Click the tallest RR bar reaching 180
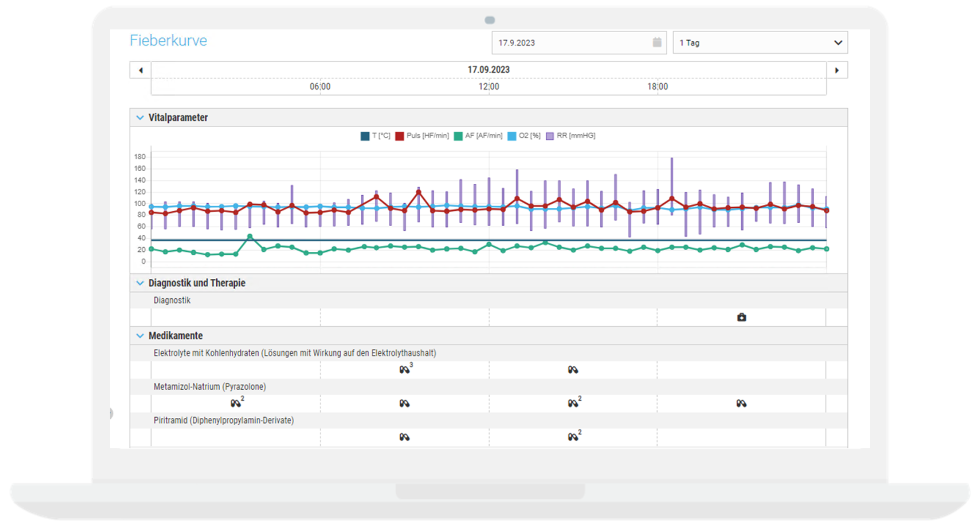980x526 pixels. click(672, 186)
